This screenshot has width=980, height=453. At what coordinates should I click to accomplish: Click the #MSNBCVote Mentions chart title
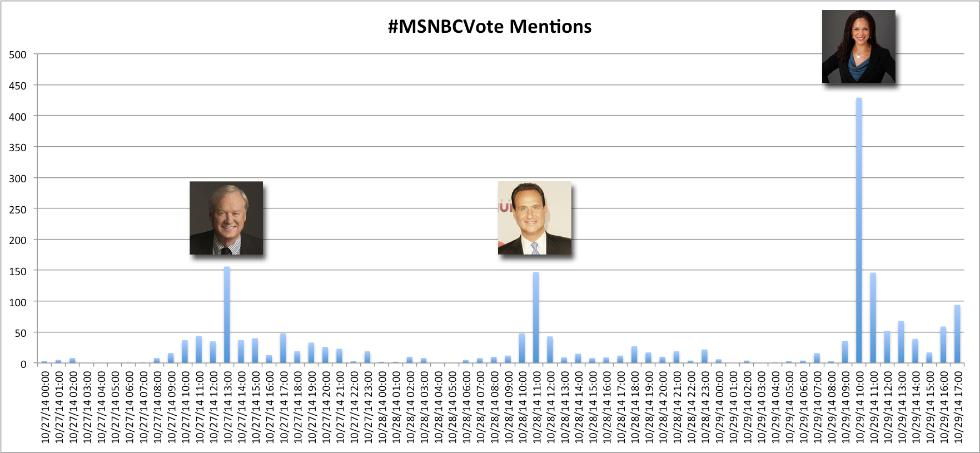coord(490,27)
